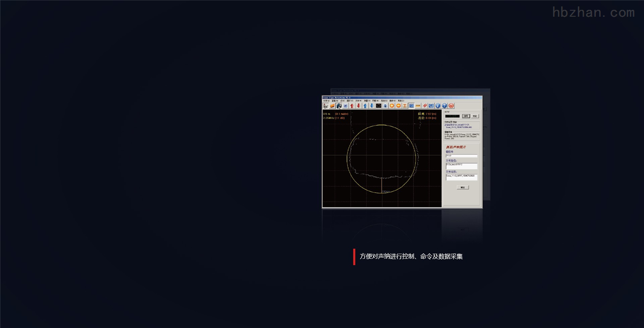Click the blue pipe section snapshot icon
644x328 pixels.
coord(431,106)
